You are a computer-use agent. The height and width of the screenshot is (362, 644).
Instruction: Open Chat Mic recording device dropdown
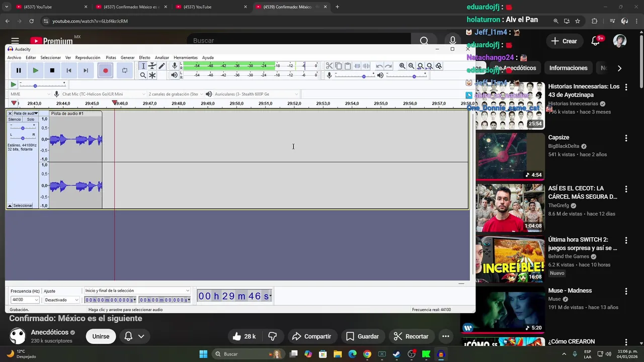pos(101,94)
